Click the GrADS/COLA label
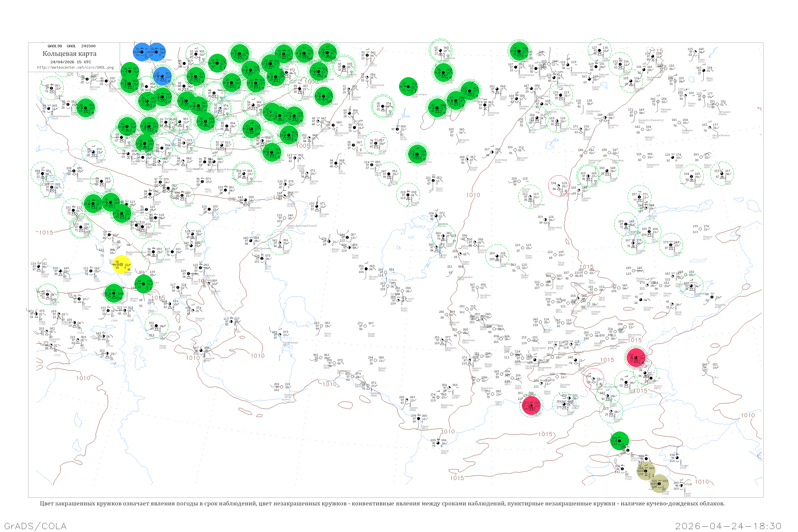 coord(35,526)
